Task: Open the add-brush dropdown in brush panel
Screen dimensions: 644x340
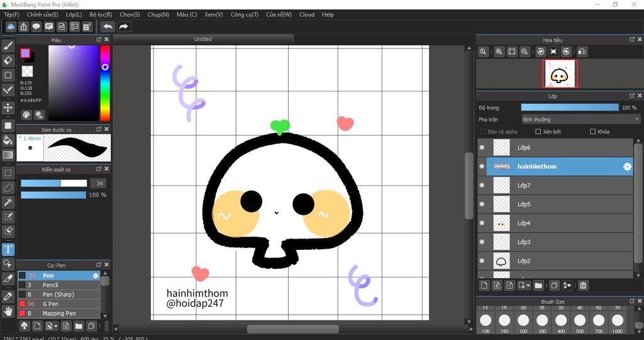Action: pos(56,326)
